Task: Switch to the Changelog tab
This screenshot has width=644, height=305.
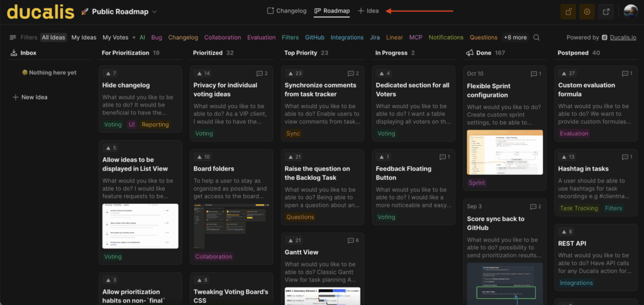Action: 287,11
